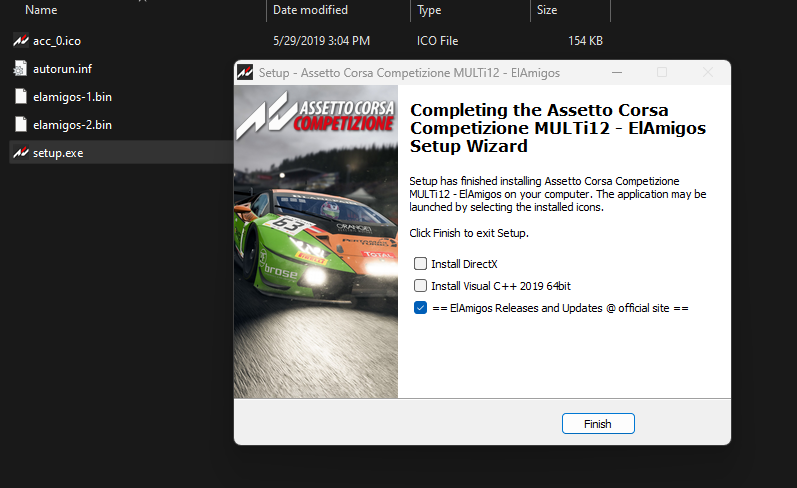Image resolution: width=797 pixels, height=488 pixels.
Task: Click the Setup window title text
Action: [409, 73]
